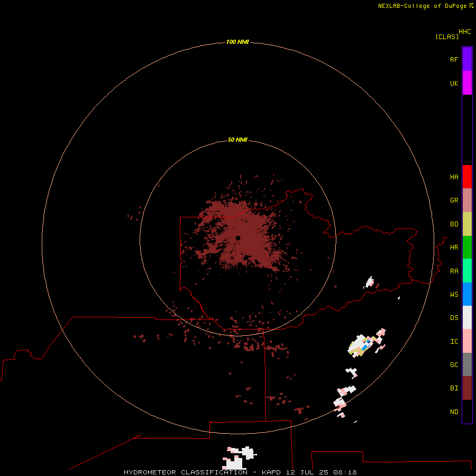Click the HYDROMETEOR CLASSIFICATION title text
The height and width of the screenshot is (476, 476).
[x=186, y=472]
